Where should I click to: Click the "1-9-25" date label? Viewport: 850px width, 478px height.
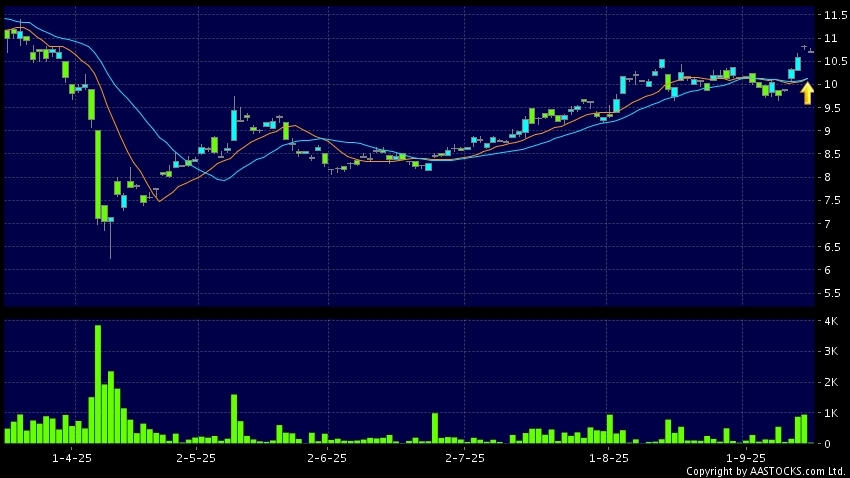[x=746, y=458]
